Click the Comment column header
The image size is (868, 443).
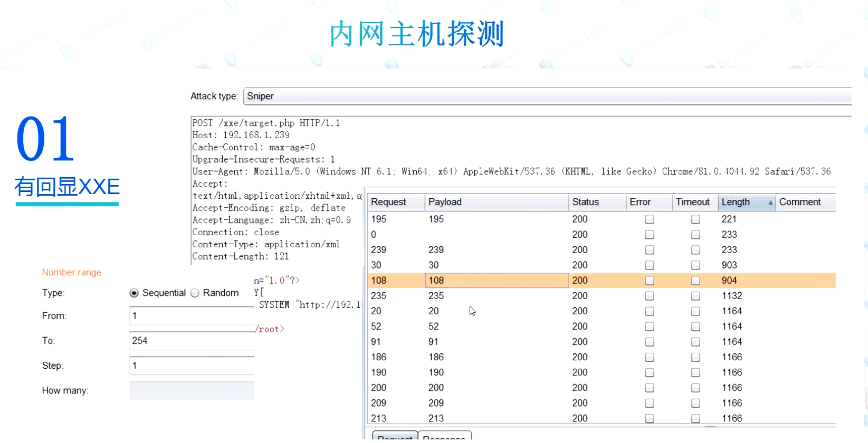pyautogui.click(x=805, y=202)
